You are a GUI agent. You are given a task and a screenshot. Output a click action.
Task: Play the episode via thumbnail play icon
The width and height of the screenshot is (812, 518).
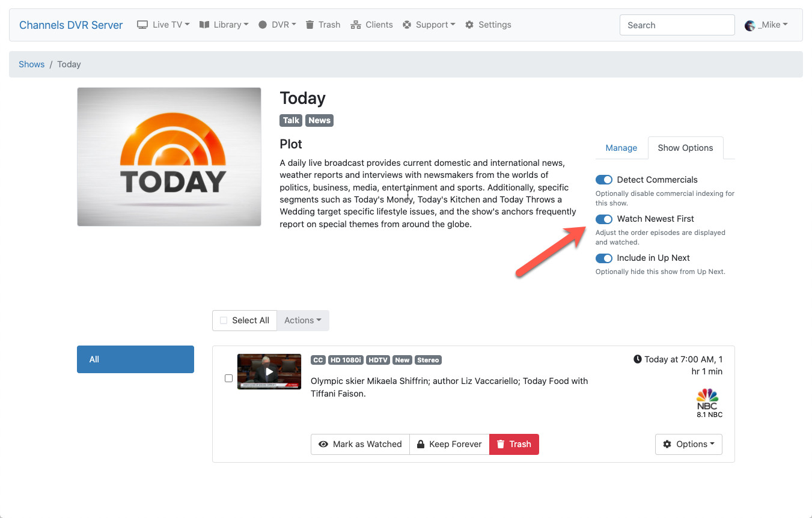coord(269,371)
